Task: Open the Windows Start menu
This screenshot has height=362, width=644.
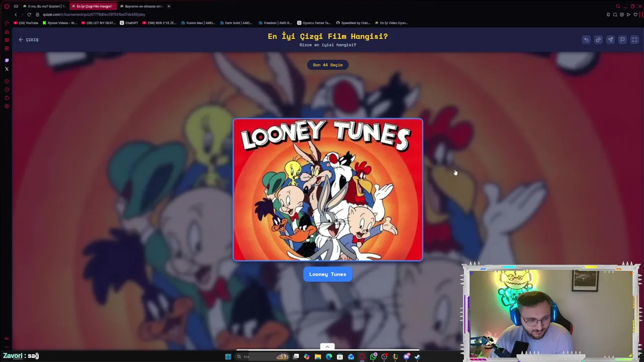Action: pos(228,357)
